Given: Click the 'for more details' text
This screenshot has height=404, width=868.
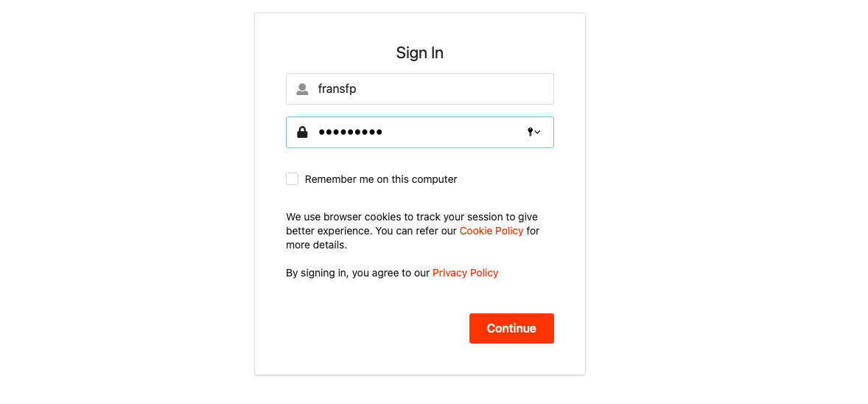Looking at the screenshot, I should [316, 245].
